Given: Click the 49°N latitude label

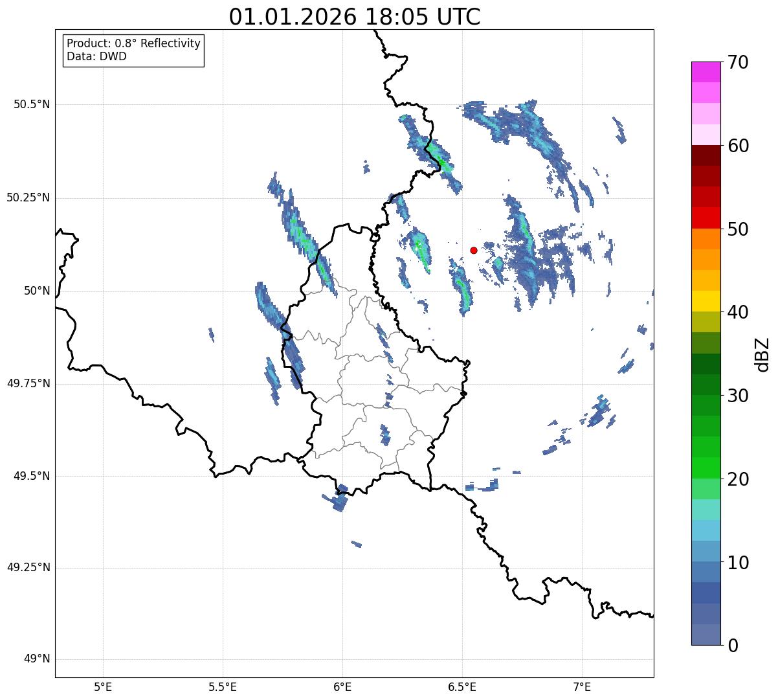Looking at the screenshot, I should 37,659.
